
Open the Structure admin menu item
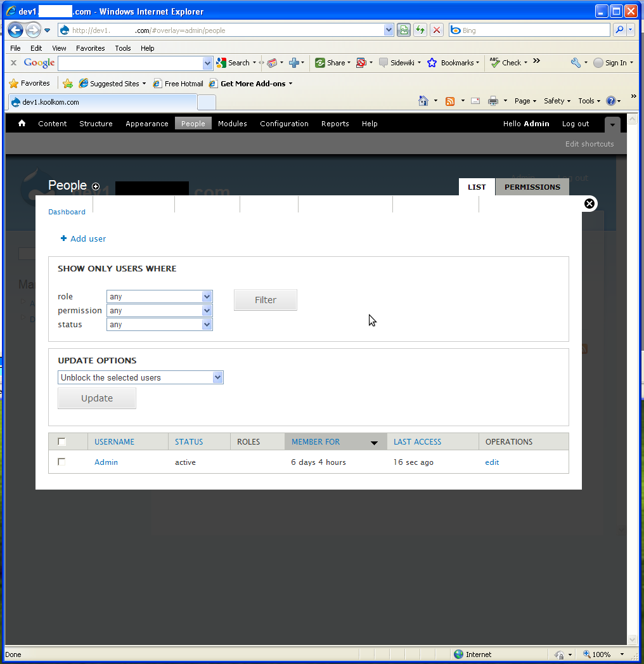[x=96, y=124]
